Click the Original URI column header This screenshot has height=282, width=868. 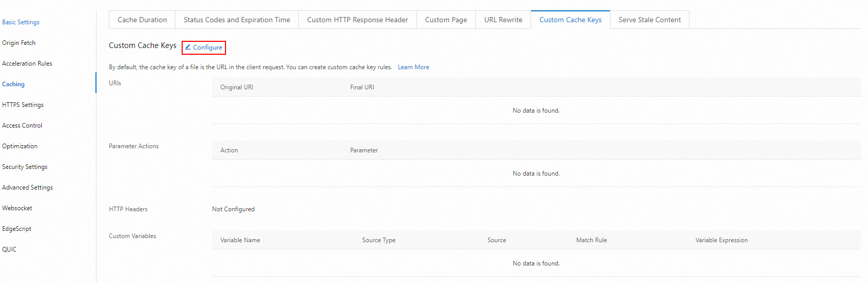click(237, 87)
